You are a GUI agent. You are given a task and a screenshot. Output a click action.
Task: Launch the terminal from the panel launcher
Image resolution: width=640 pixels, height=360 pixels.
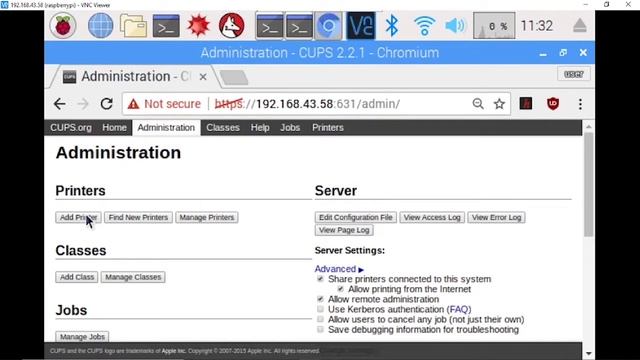tap(166, 26)
